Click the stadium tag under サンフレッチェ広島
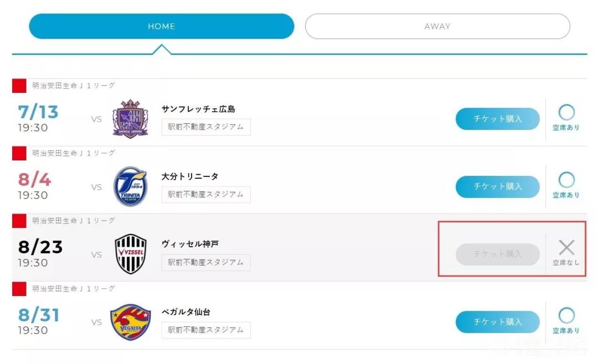The image size is (598, 364). (206, 127)
